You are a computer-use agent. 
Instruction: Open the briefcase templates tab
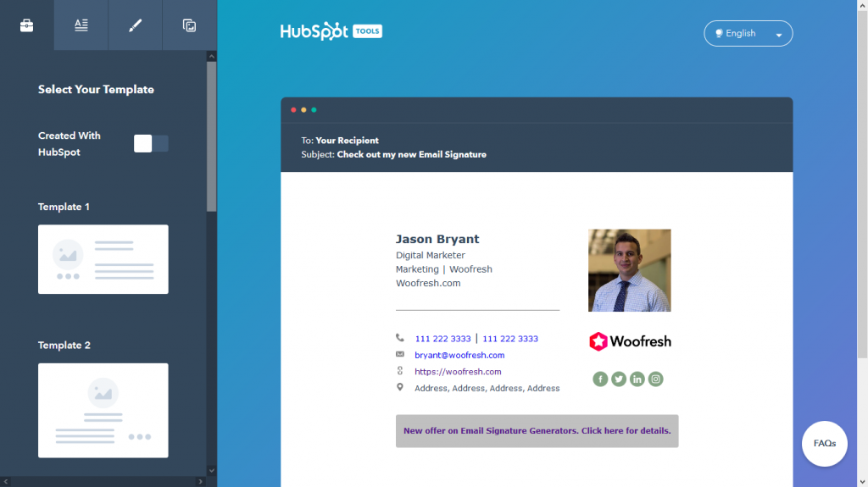26,25
